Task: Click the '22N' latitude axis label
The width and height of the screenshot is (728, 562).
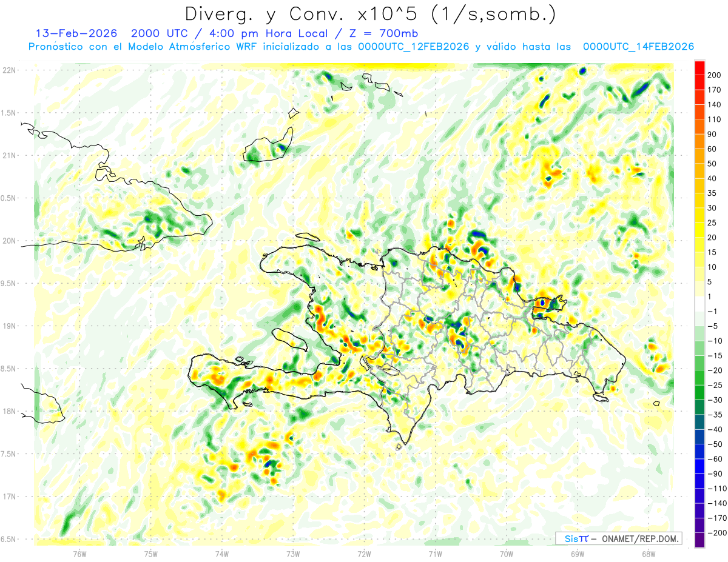Action: tap(9, 70)
